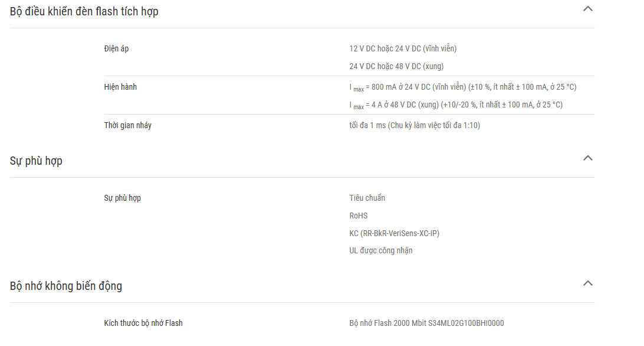644x346 pixels.
Task: Collapse the Sự phù hợp section chevron
Action: click(x=588, y=158)
